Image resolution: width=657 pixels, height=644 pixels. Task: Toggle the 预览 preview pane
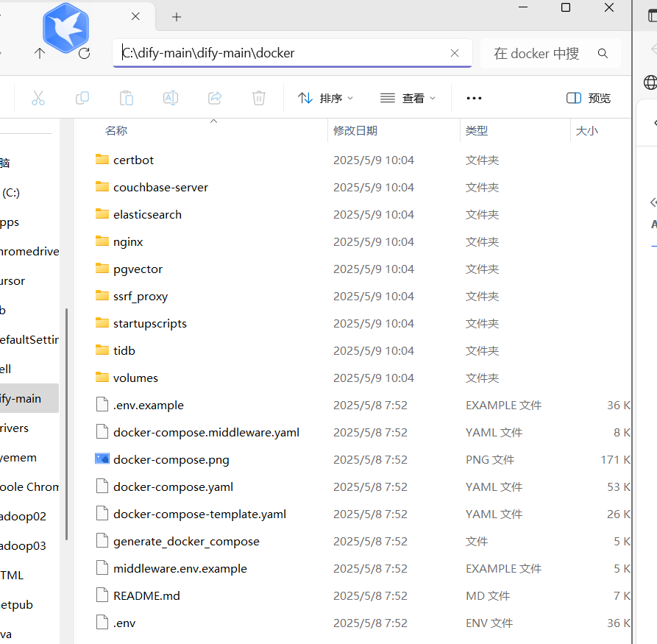pyautogui.click(x=588, y=98)
